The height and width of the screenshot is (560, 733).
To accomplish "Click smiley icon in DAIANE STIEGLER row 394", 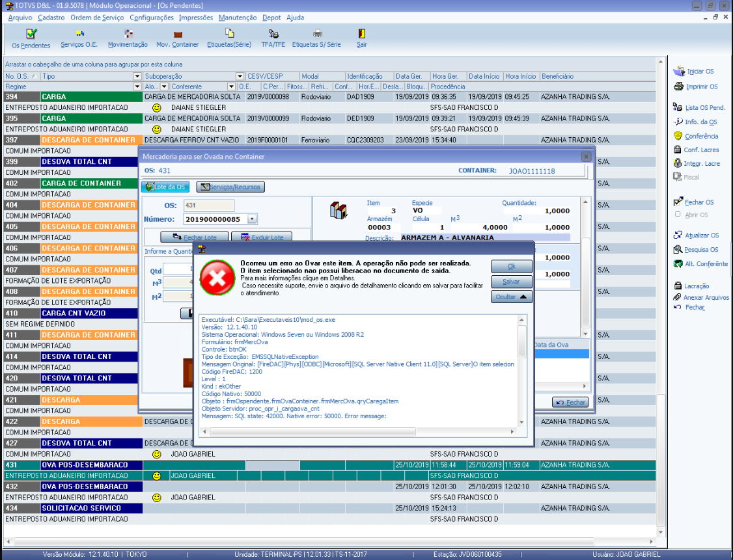I will (x=157, y=107).
